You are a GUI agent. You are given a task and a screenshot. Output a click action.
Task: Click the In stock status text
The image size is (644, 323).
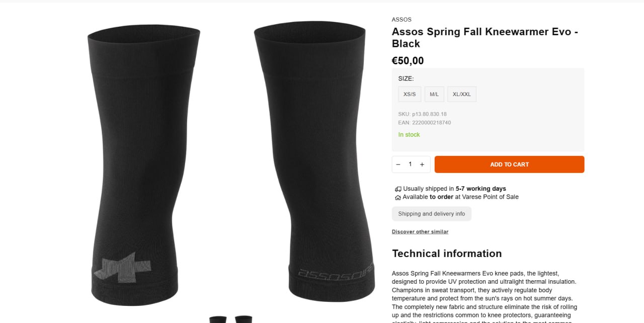pyautogui.click(x=409, y=135)
